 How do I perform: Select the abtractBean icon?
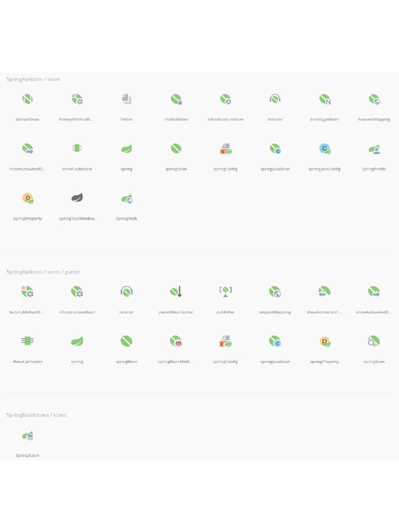[28, 99]
